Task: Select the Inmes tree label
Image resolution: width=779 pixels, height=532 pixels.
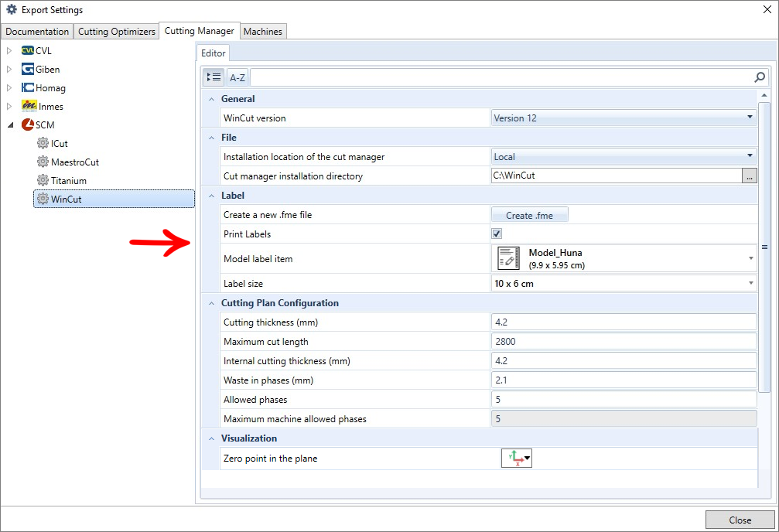Action: pos(51,106)
